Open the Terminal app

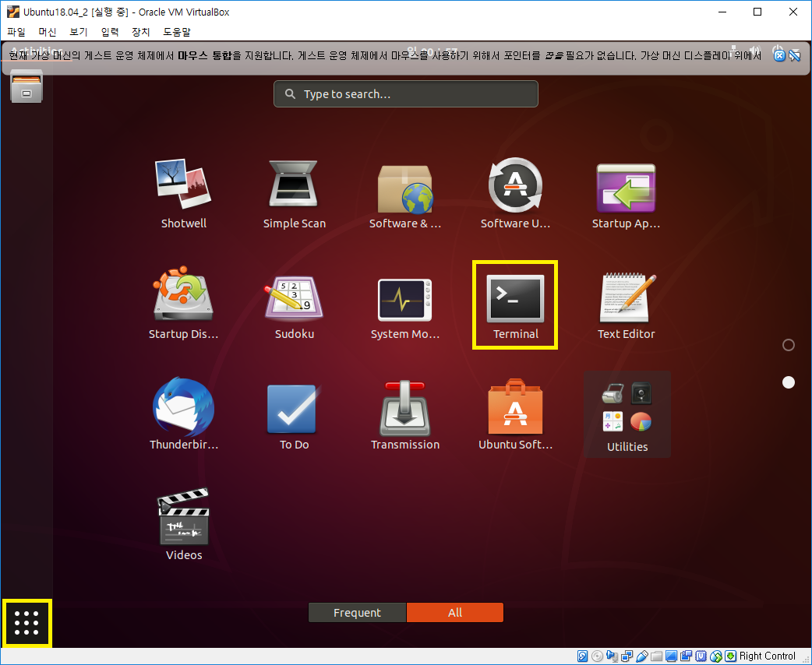pyautogui.click(x=515, y=304)
